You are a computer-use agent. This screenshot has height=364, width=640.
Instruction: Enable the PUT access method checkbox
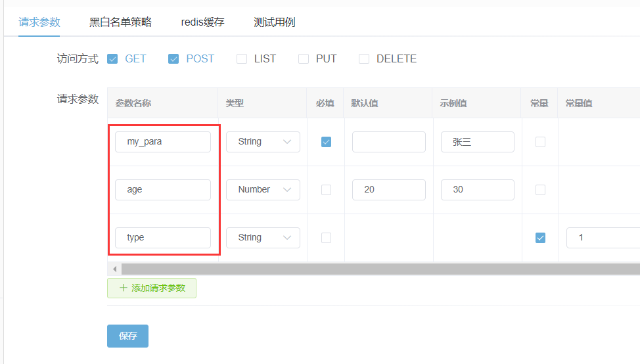[304, 59]
